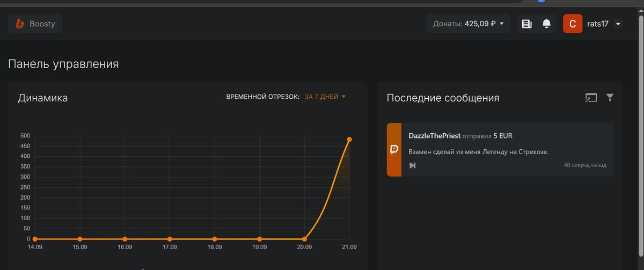Select the 17.09 data point on chart
Screen dimensions: 644x270
pos(170,239)
